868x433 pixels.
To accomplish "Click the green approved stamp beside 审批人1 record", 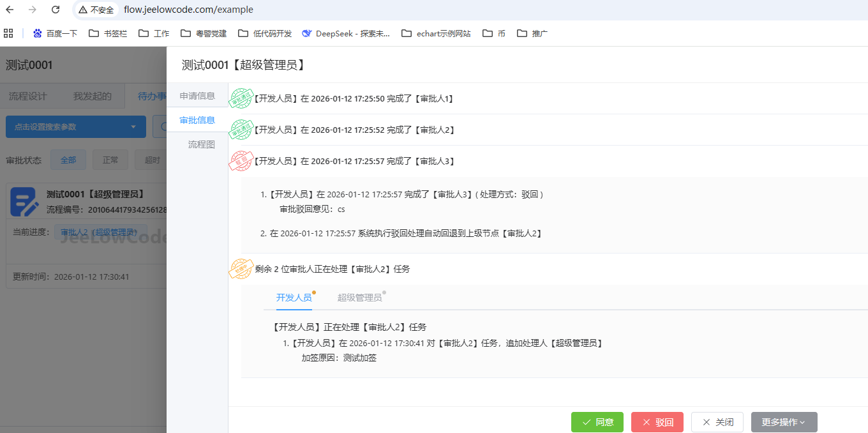I will [241, 99].
